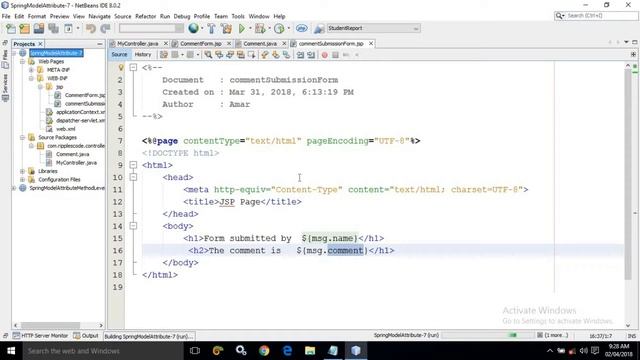
Task: Open the Navigate menu
Action: click(x=100, y=16)
